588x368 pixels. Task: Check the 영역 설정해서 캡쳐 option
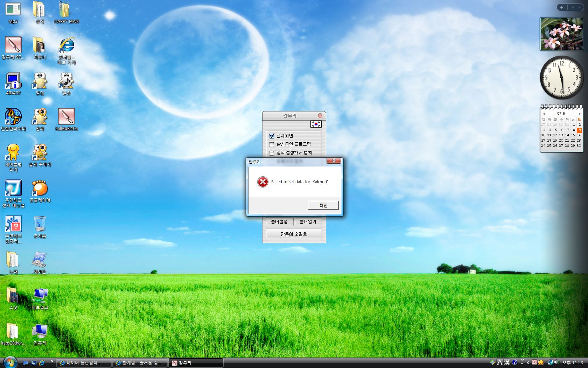pos(272,153)
